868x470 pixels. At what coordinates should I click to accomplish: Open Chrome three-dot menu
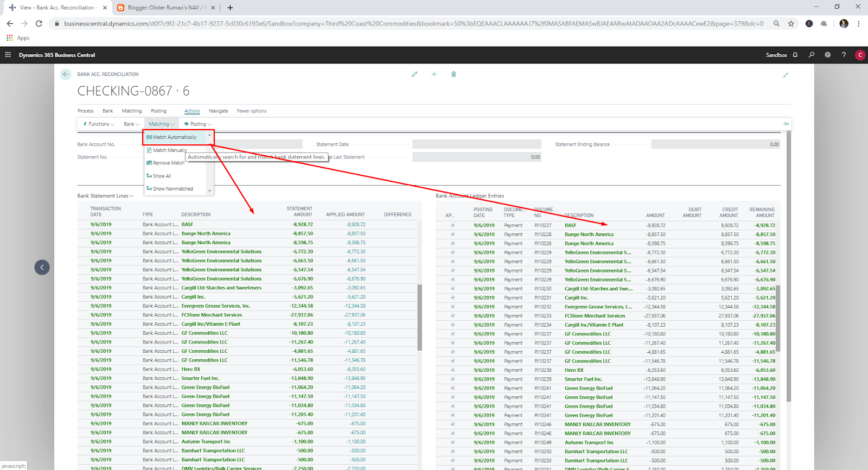click(x=859, y=23)
